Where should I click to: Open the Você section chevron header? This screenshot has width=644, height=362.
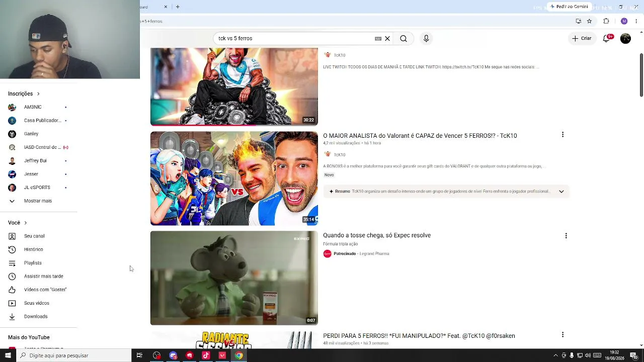(18, 223)
